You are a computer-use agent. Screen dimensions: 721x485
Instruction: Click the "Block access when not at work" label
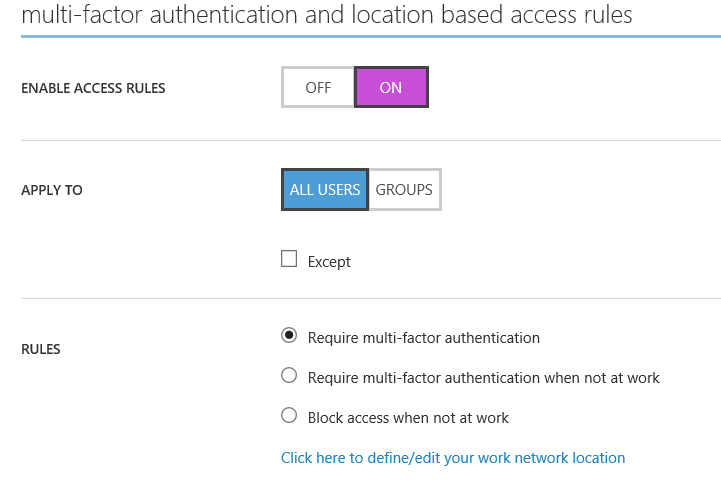tap(408, 418)
